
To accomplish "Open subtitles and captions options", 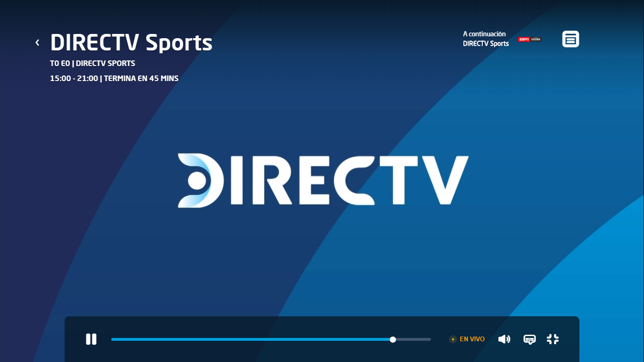I will (x=529, y=339).
